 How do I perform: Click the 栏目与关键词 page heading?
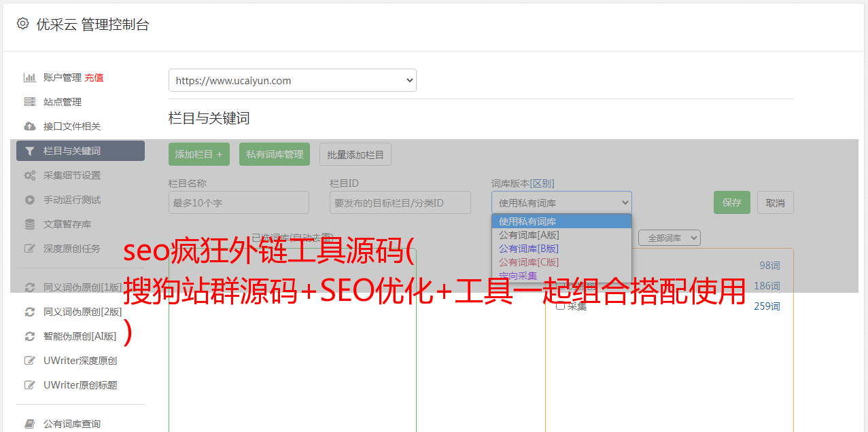(x=209, y=118)
